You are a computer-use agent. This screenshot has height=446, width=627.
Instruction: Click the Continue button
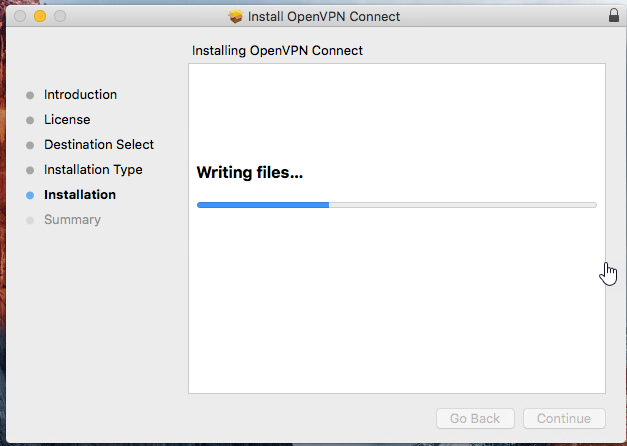coord(564,418)
